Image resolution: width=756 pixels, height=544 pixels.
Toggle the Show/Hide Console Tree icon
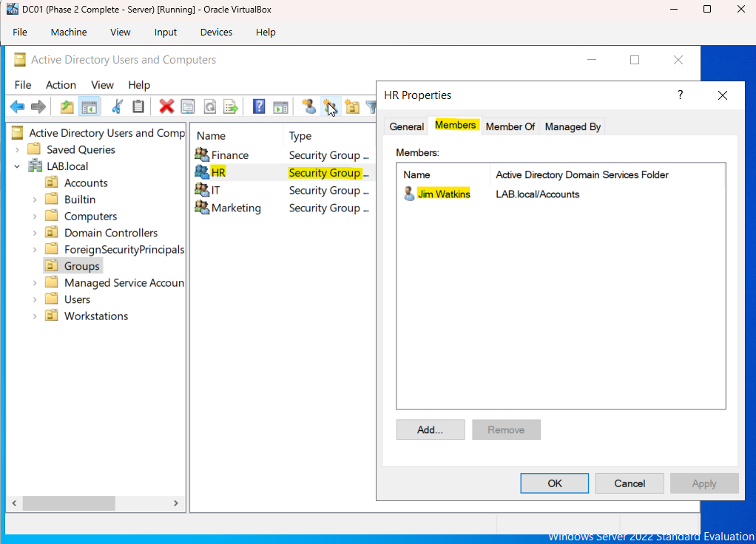90,106
